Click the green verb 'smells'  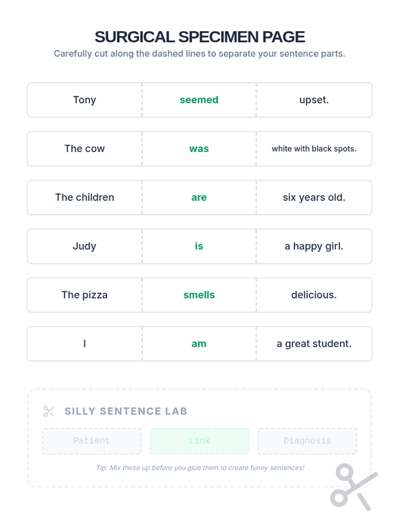[x=199, y=295]
